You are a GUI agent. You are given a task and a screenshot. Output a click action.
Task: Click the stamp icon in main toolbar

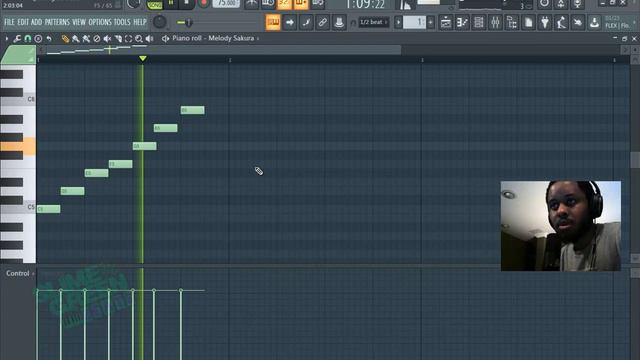[339, 22]
